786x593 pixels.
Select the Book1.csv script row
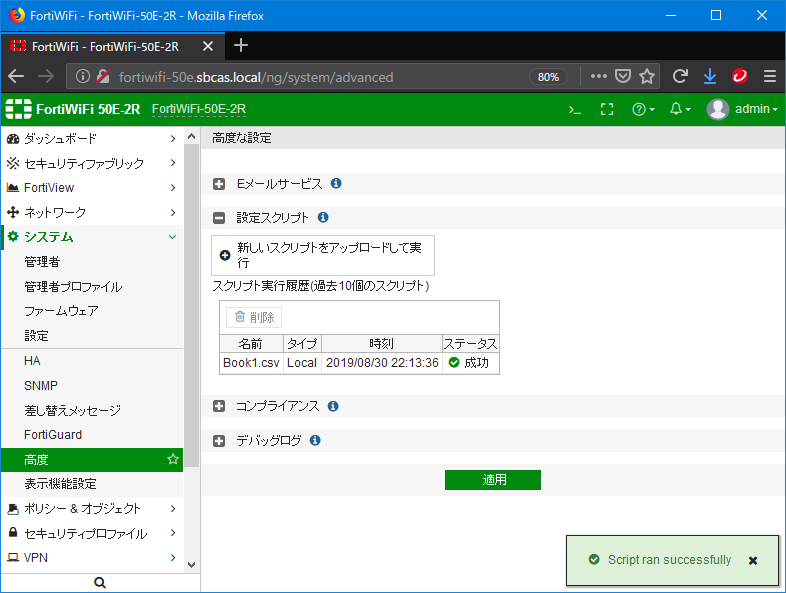[x=359, y=363]
